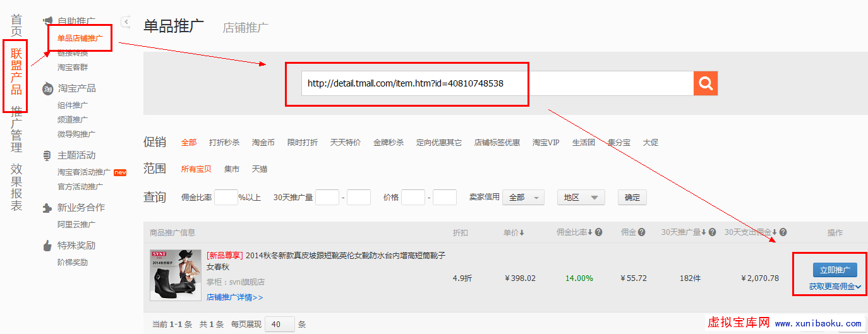Click the help icon beside 30天支出佣金
Image resolution: width=868 pixels, height=334 pixels.
[783, 232]
